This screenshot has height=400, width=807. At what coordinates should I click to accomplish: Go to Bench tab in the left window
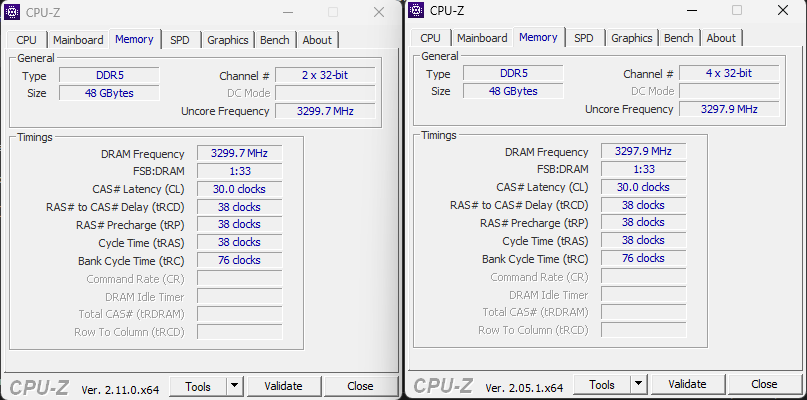point(274,40)
